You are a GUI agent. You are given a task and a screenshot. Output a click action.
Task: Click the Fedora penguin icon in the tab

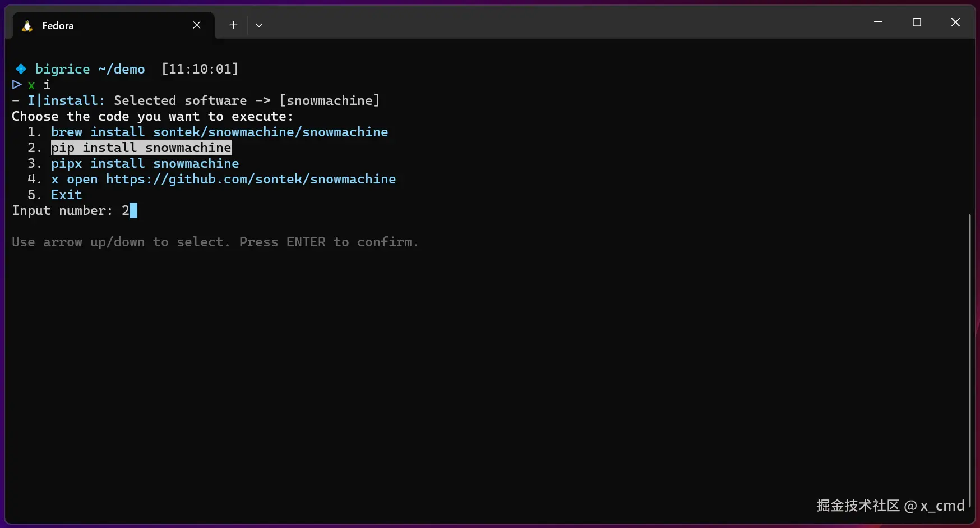tap(27, 26)
